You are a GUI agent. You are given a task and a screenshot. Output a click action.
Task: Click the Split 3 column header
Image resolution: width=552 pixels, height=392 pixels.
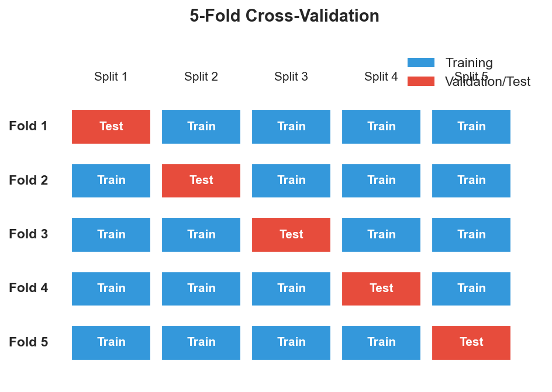(291, 77)
